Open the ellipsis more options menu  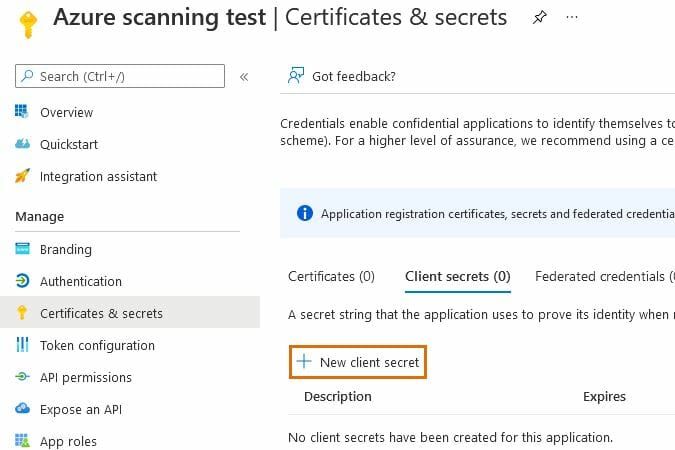[572, 18]
